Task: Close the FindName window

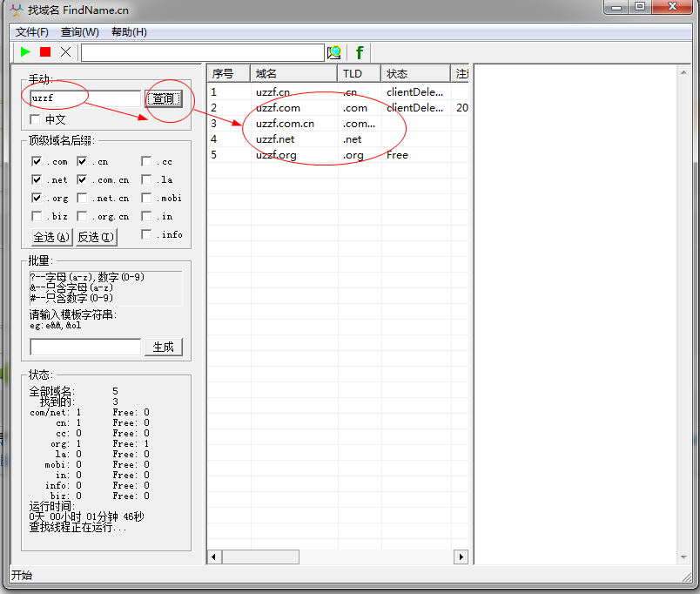Action: point(672,7)
